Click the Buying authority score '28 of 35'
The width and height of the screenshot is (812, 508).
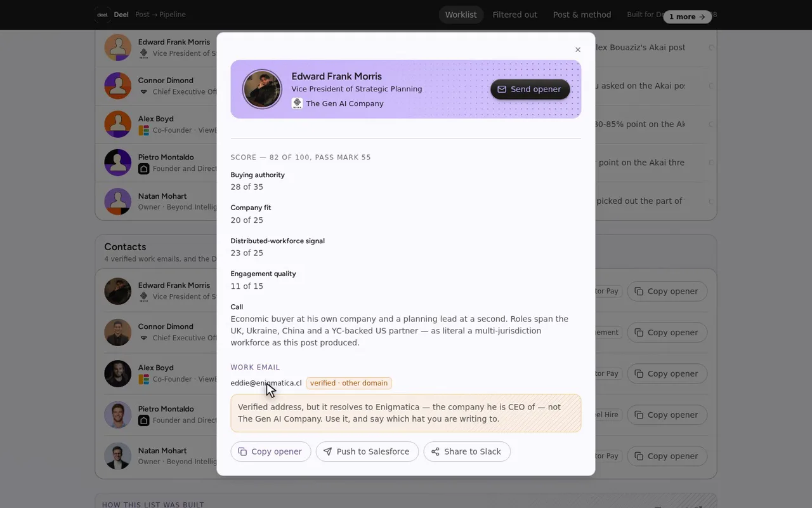click(247, 187)
